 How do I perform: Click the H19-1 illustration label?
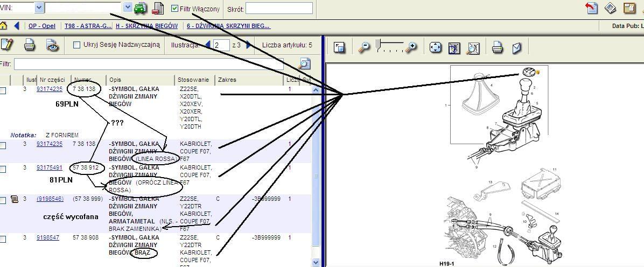tap(447, 263)
